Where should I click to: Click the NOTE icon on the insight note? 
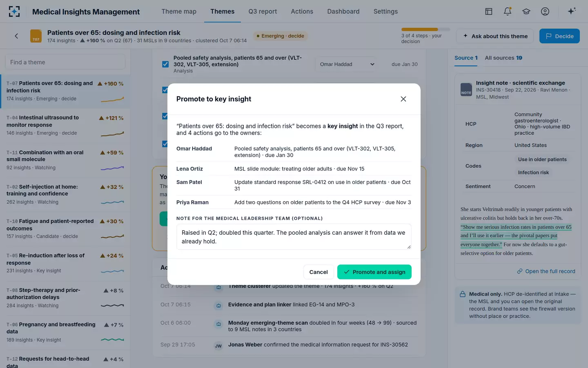(466, 90)
